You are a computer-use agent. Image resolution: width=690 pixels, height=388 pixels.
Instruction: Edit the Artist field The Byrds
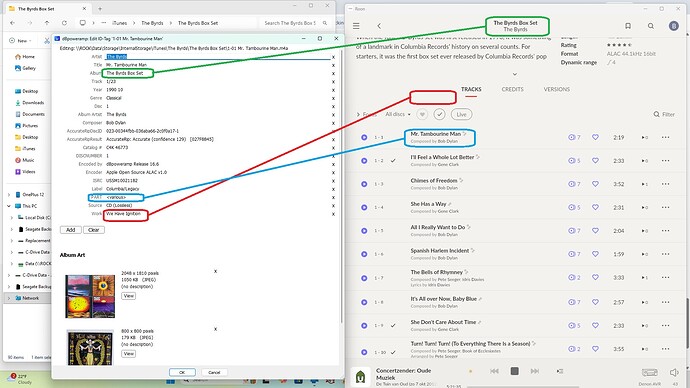[x=217, y=57]
